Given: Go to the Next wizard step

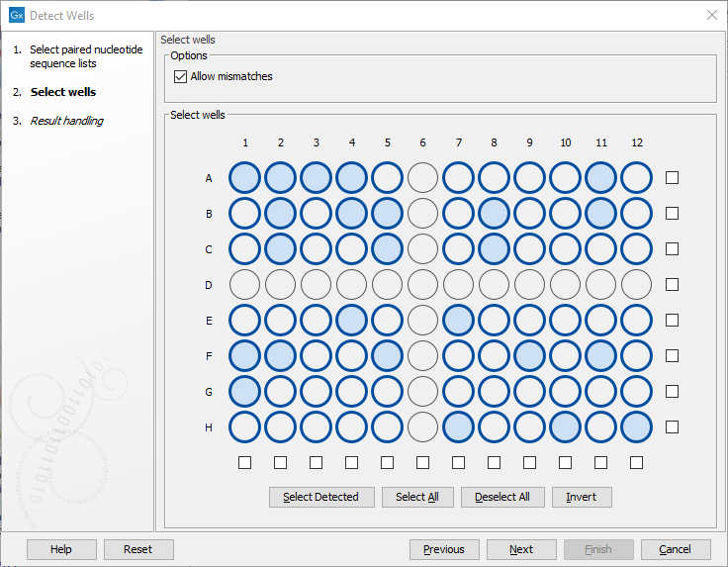Looking at the screenshot, I should pyautogui.click(x=521, y=549).
